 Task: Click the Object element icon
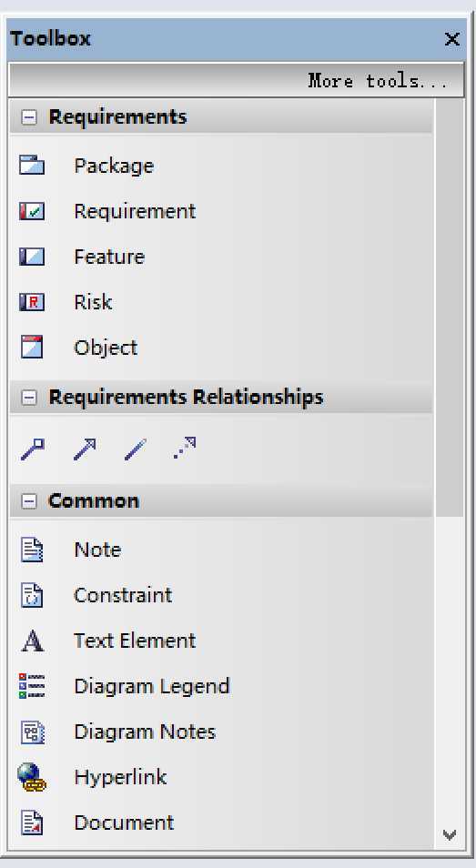32,347
